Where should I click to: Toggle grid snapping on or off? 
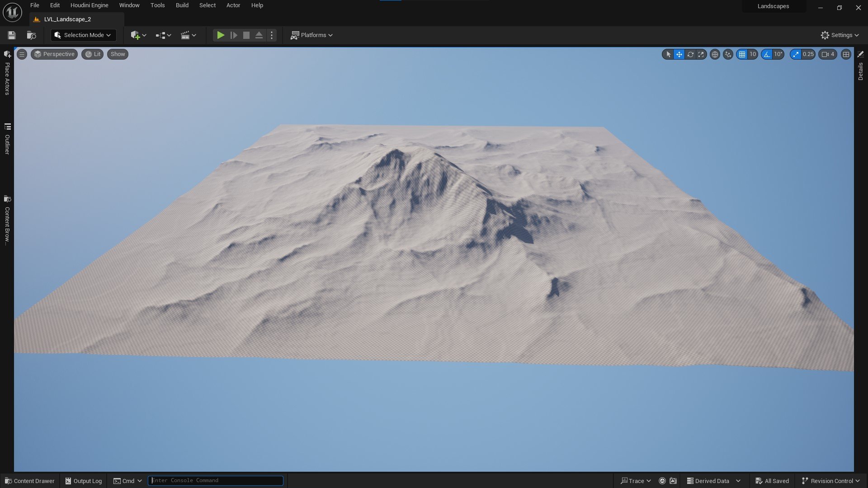coord(742,54)
